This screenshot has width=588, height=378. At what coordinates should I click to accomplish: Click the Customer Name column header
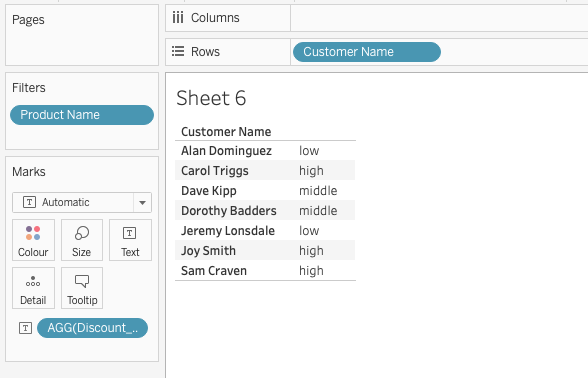coord(226,132)
